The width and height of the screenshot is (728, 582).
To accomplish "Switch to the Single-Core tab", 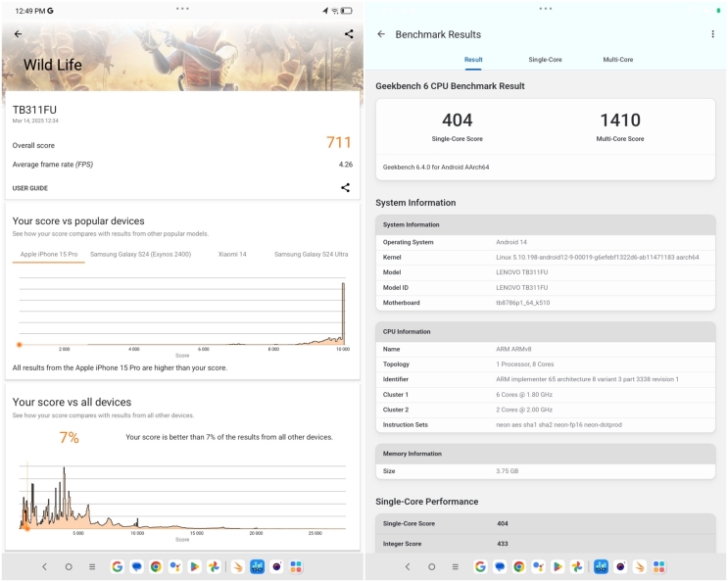I will coord(545,60).
